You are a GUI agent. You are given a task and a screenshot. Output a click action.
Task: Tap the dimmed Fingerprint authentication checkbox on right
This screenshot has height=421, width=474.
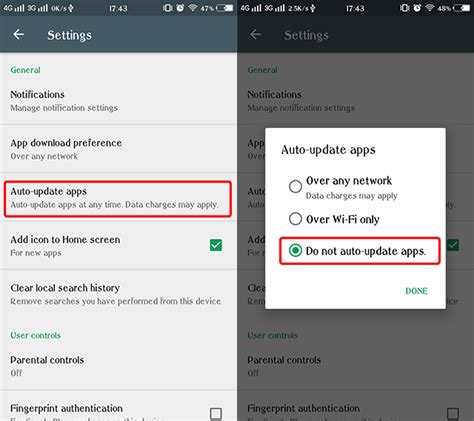[453, 414]
